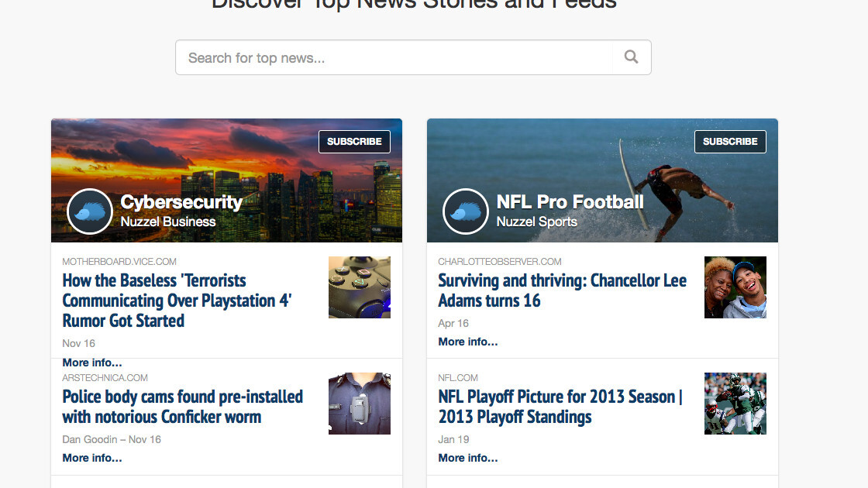The width and height of the screenshot is (868, 488).
Task: Click More info under Conficker worm story
Action: [x=92, y=458]
